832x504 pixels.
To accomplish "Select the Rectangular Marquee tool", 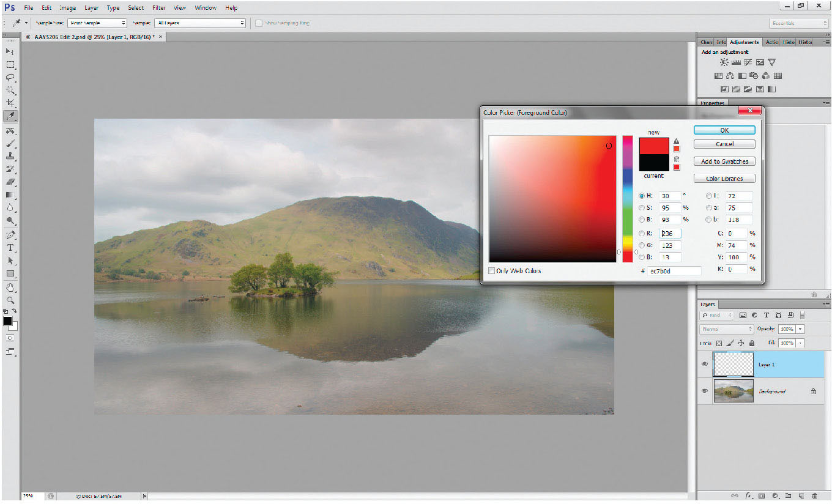I will click(x=10, y=64).
